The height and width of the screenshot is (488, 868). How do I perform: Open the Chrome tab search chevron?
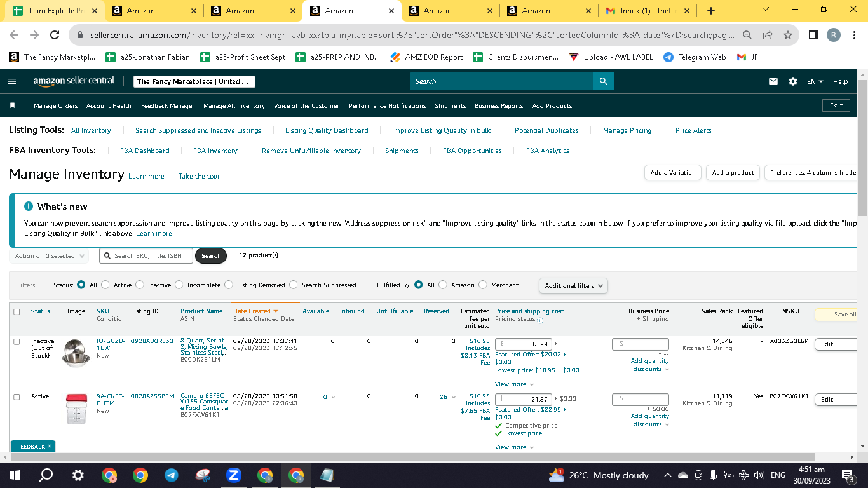765,10
